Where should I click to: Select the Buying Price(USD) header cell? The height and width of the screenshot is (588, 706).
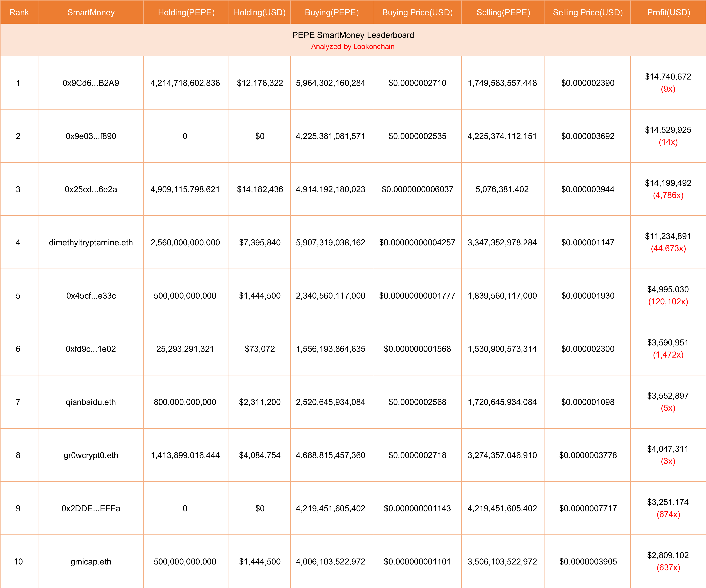tap(417, 12)
